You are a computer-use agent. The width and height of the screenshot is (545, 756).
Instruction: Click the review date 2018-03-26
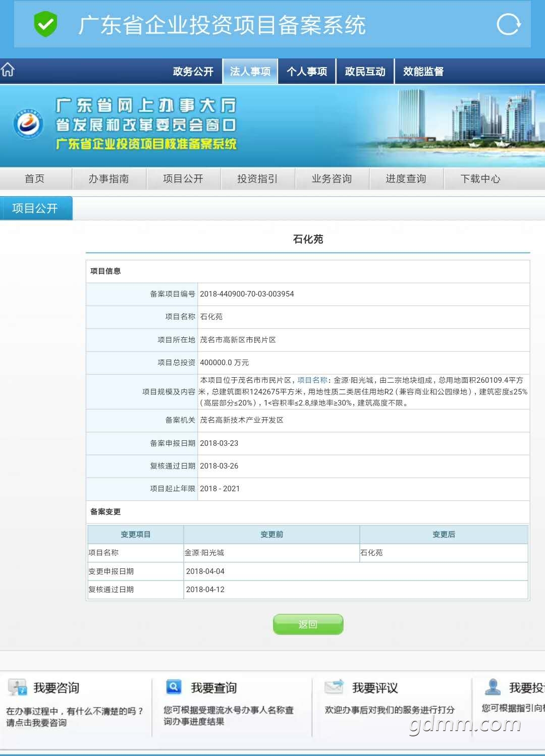(219, 466)
